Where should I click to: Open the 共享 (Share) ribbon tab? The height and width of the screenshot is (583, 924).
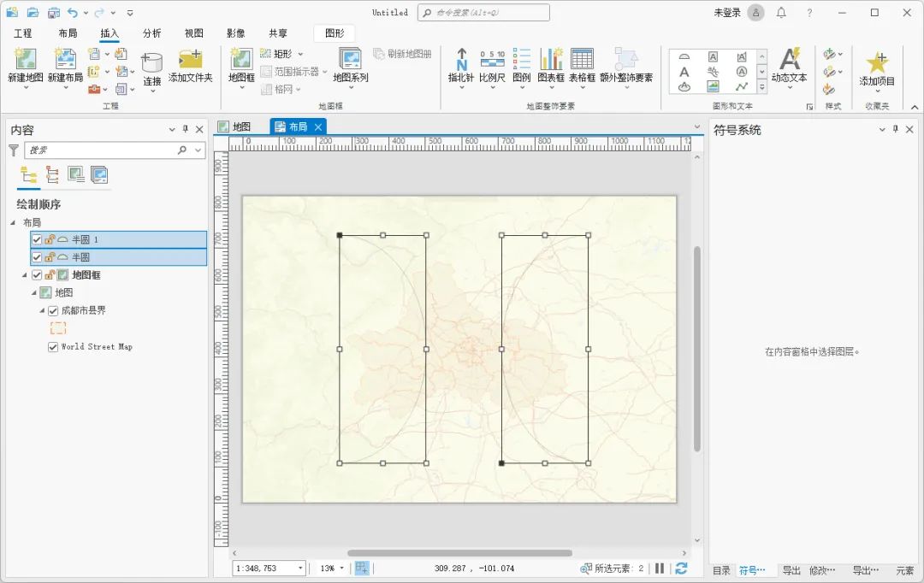tap(278, 33)
